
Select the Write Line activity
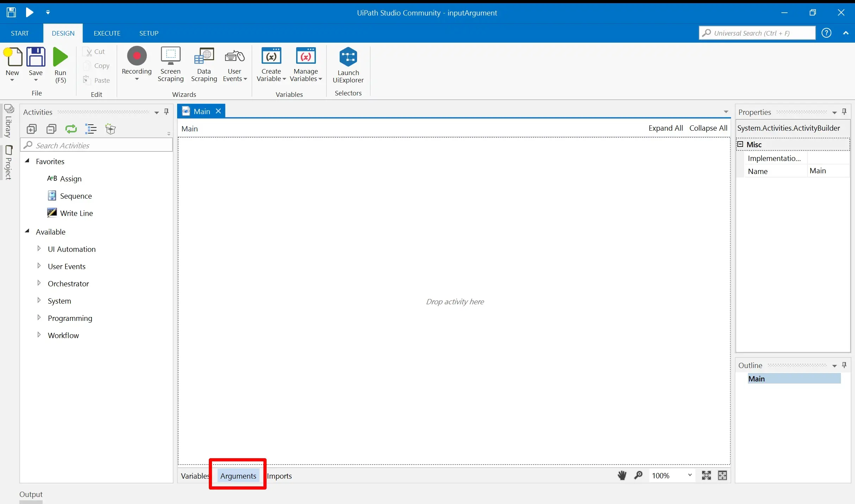click(70, 213)
